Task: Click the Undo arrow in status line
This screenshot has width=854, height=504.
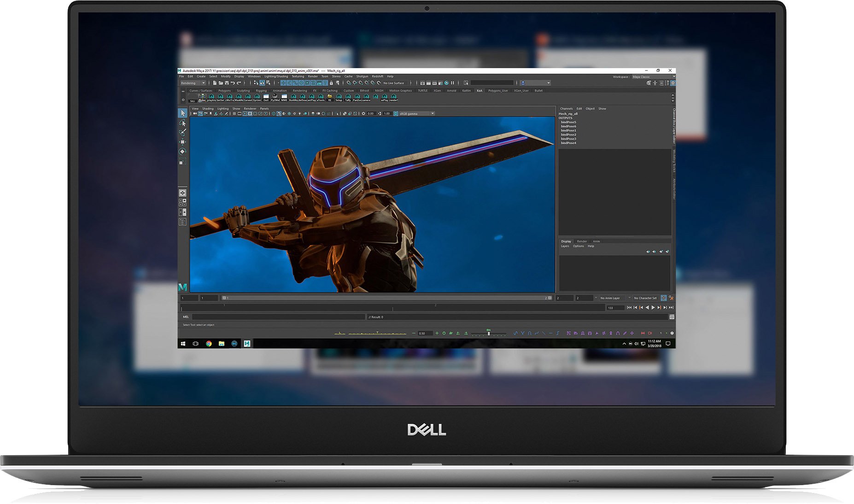Action: pyautogui.click(x=233, y=83)
